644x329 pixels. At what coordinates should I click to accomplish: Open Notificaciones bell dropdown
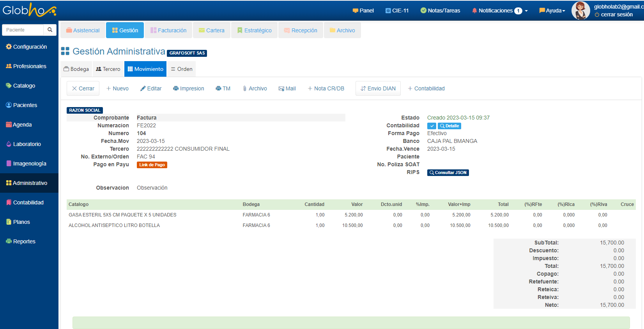(499, 11)
